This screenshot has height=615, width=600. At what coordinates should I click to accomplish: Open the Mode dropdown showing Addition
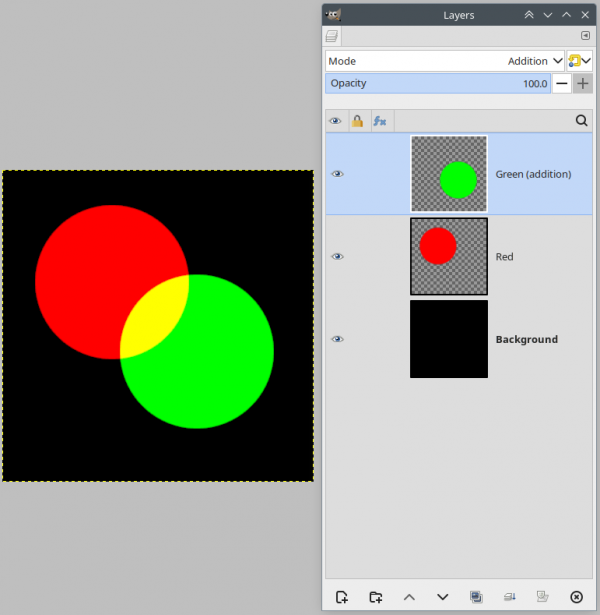click(x=445, y=61)
